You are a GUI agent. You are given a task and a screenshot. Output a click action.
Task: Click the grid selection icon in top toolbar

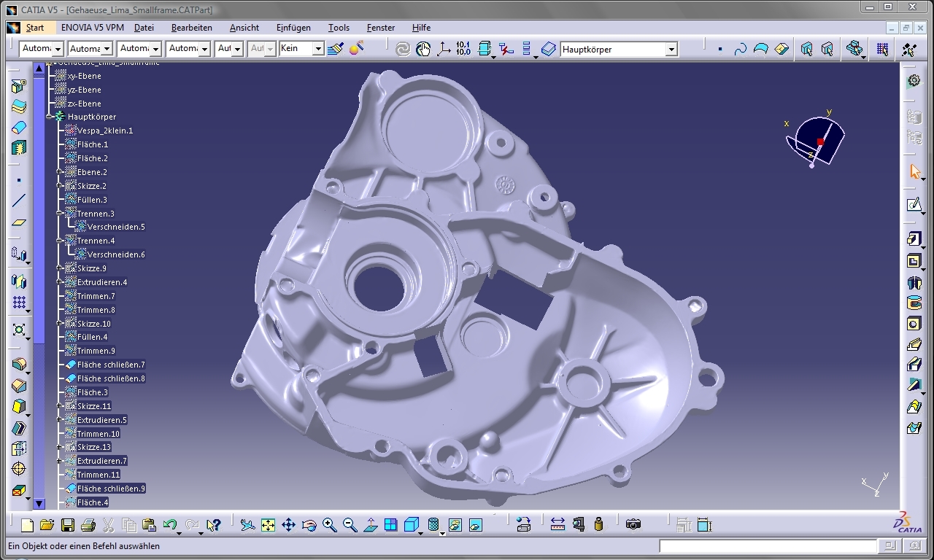[x=883, y=50]
